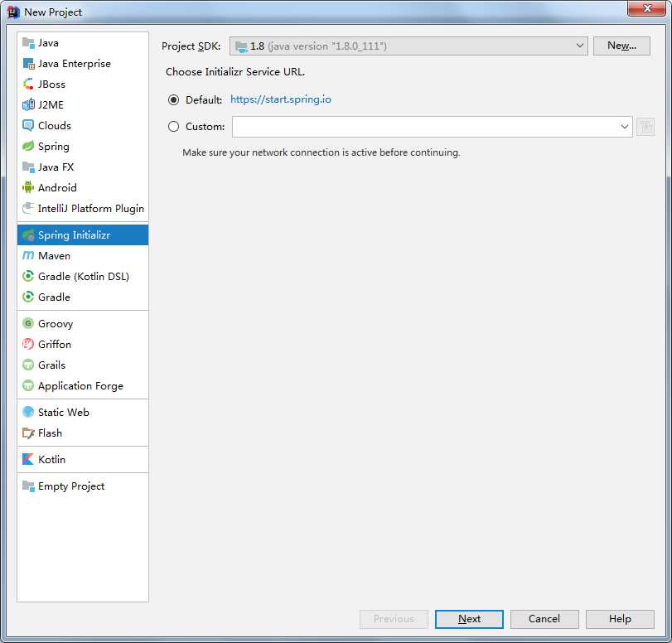This screenshot has width=672, height=643.
Task: Choose Kotlin project type label
Action: tap(52, 459)
